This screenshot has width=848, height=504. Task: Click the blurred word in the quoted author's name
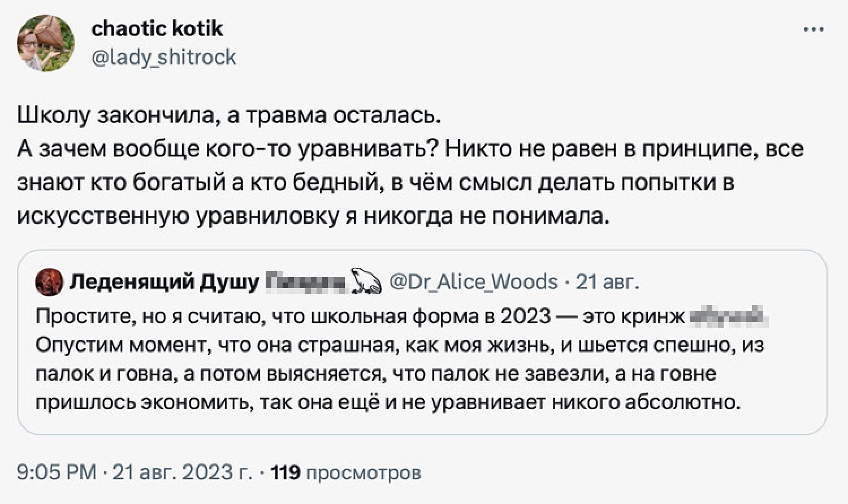306,281
